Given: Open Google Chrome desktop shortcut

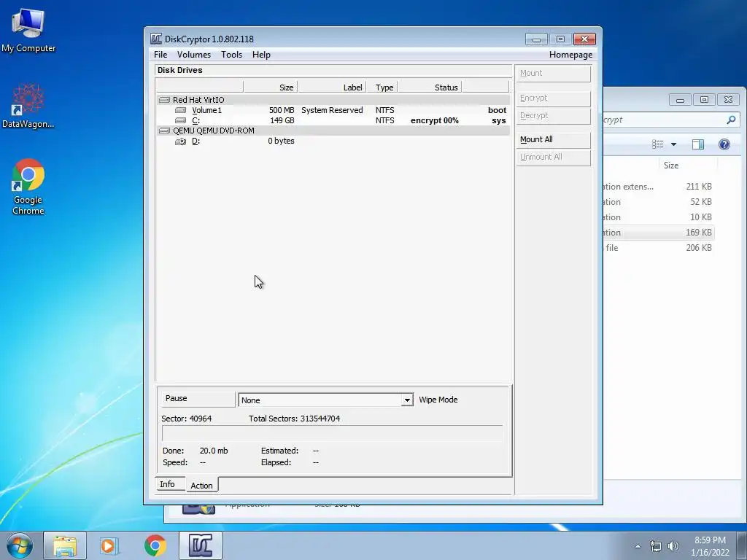Looking at the screenshot, I should click(x=28, y=186).
